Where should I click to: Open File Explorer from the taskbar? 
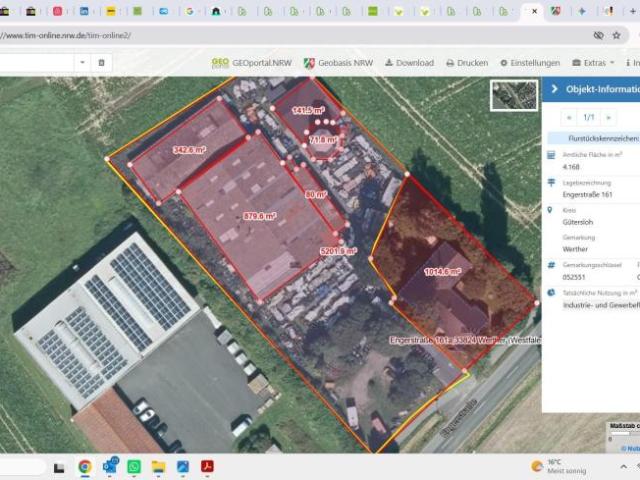pos(158,467)
